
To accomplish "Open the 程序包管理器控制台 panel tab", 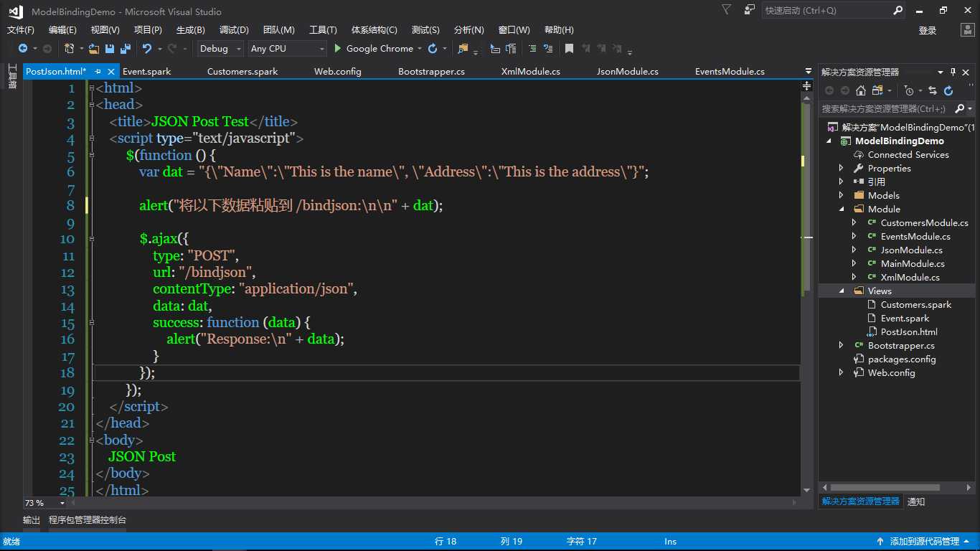I will point(88,520).
